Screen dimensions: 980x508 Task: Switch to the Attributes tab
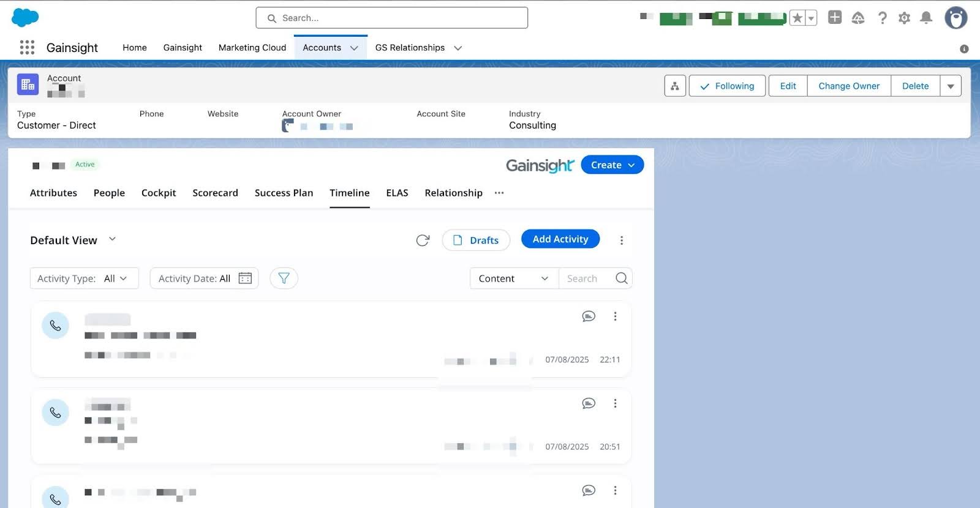(53, 193)
